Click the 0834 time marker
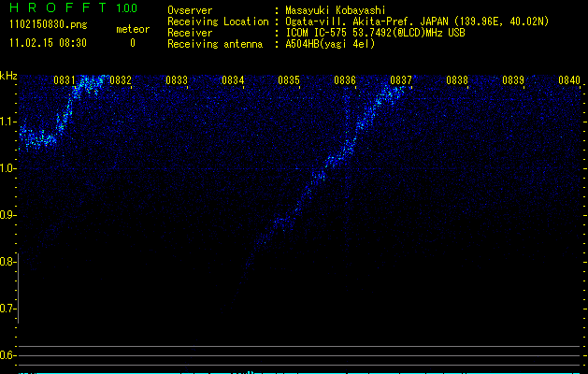 point(233,80)
